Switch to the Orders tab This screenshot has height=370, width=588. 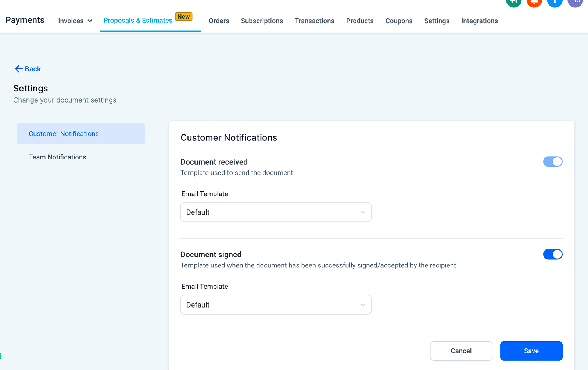219,21
